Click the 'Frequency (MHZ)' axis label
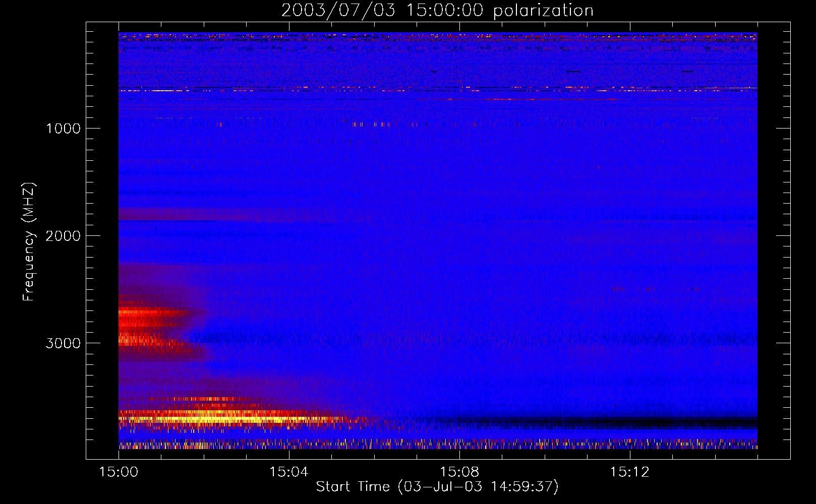The image size is (816, 504). coord(29,242)
